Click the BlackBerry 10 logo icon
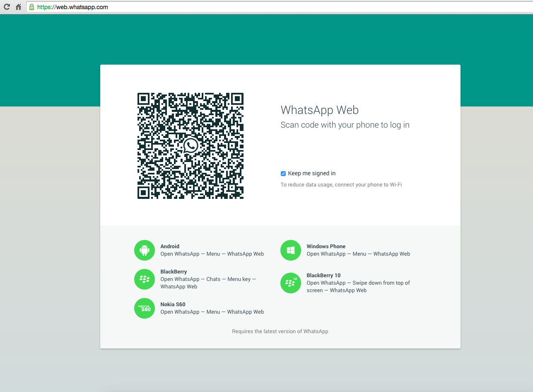The width and height of the screenshot is (533, 392). [291, 283]
